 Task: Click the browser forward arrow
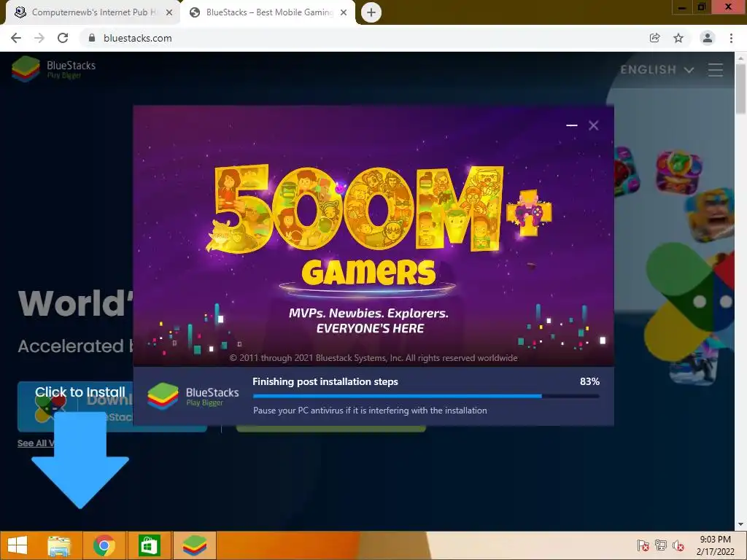[39, 38]
